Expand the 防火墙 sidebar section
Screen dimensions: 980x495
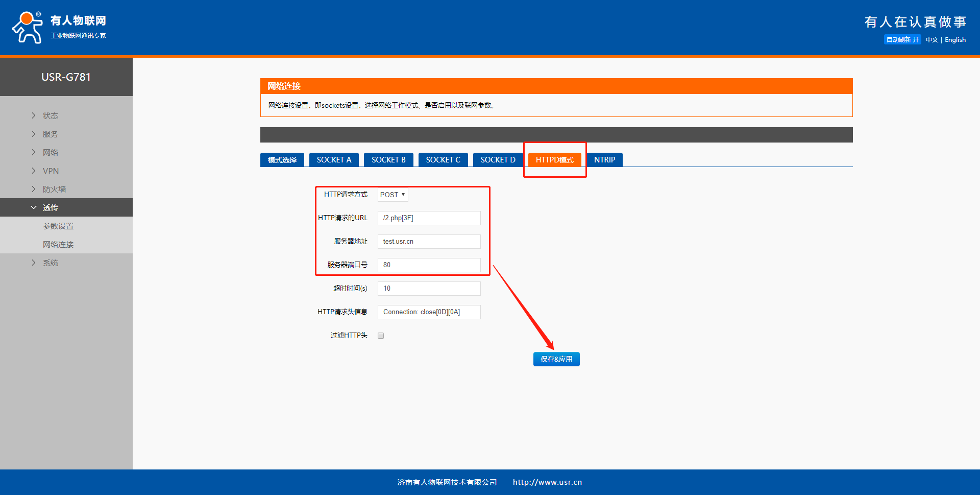[x=54, y=190]
